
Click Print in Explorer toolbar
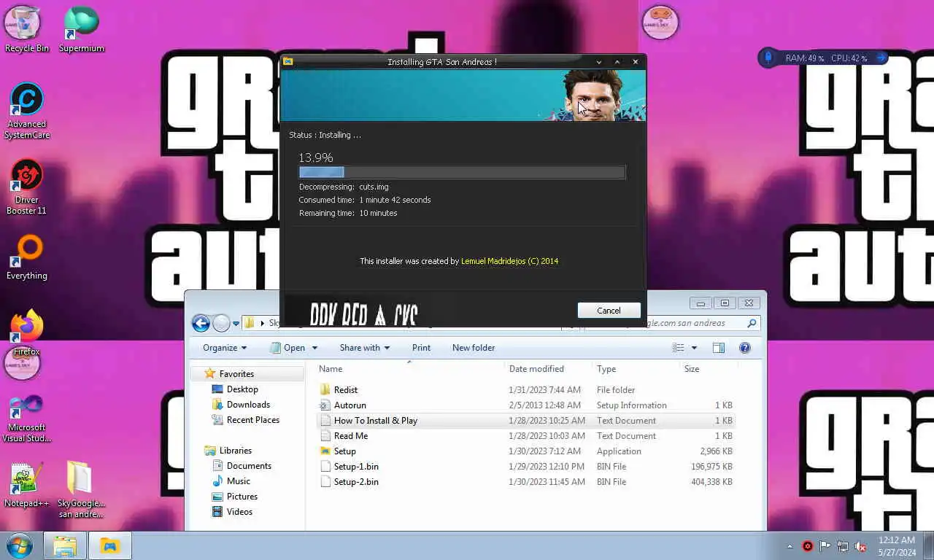pyautogui.click(x=421, y=348)
